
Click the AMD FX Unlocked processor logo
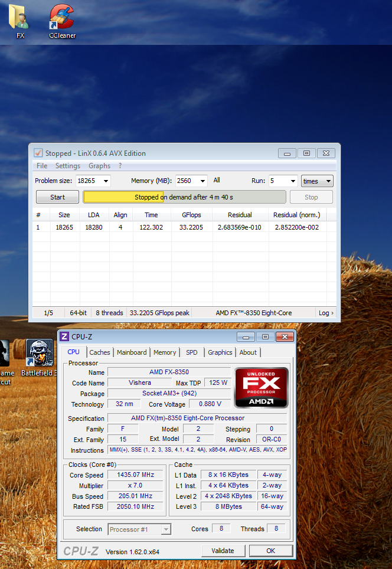[x=262, y=388]
